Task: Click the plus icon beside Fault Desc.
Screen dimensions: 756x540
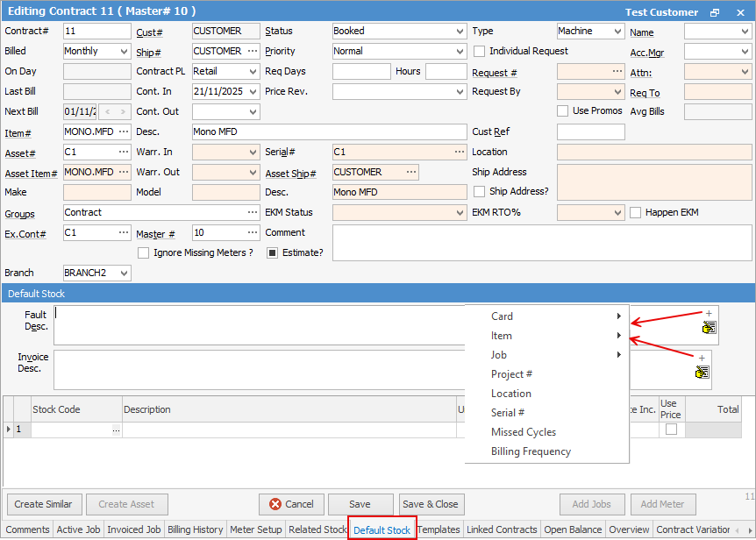Action: pyautogui.click(x=709, y=313)
